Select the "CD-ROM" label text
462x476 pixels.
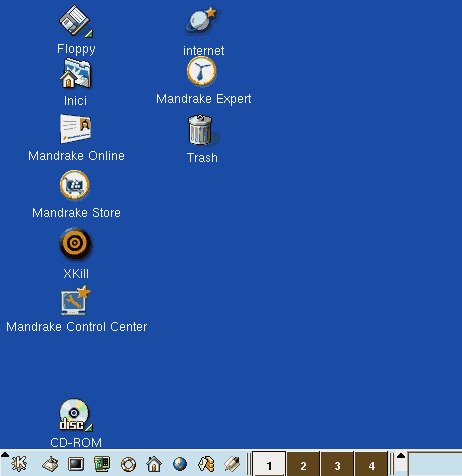(76, 443)
